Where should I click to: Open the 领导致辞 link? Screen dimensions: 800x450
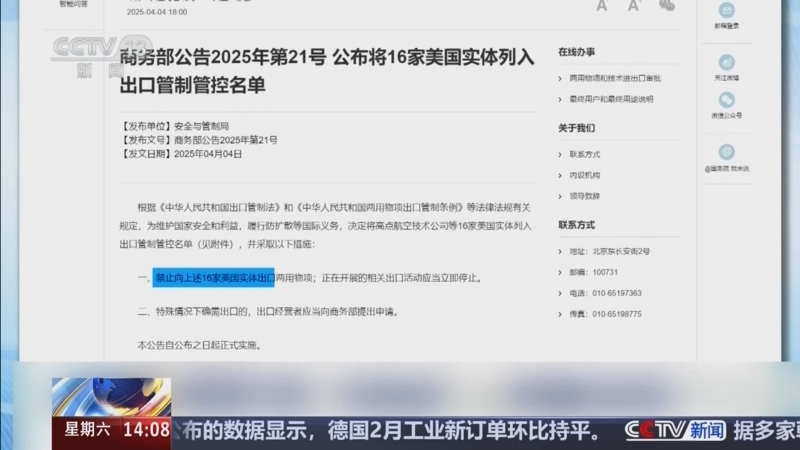pos(585,196)
